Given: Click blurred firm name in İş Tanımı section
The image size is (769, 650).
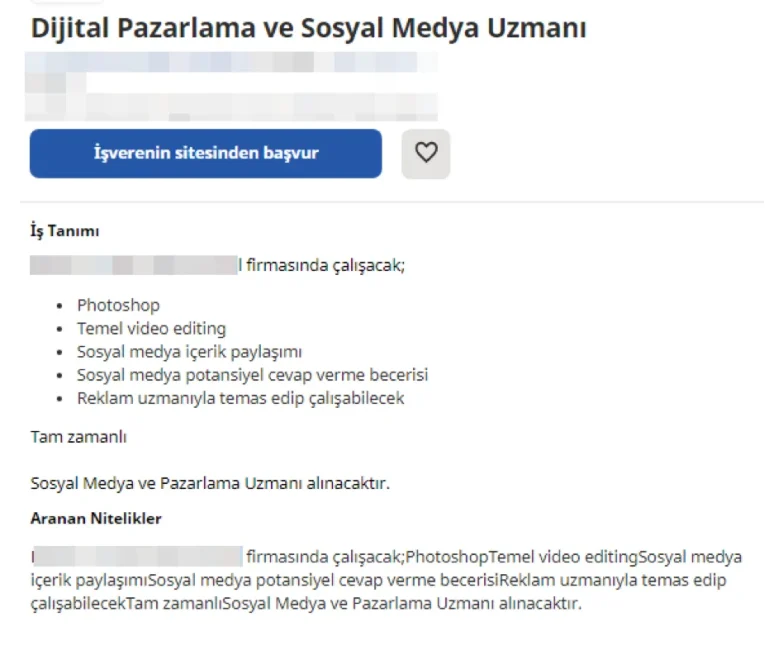Looking at the screenshot, I should coord(133,265).
